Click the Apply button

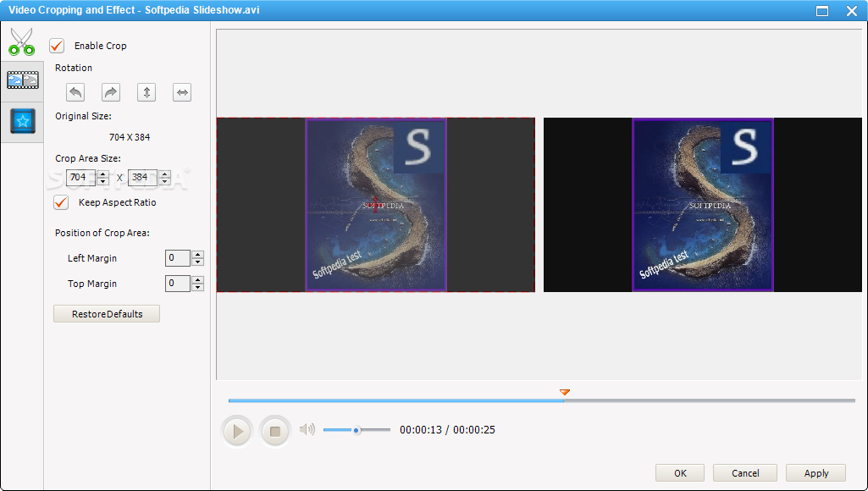pyautogui.click(x=816, y=472)
